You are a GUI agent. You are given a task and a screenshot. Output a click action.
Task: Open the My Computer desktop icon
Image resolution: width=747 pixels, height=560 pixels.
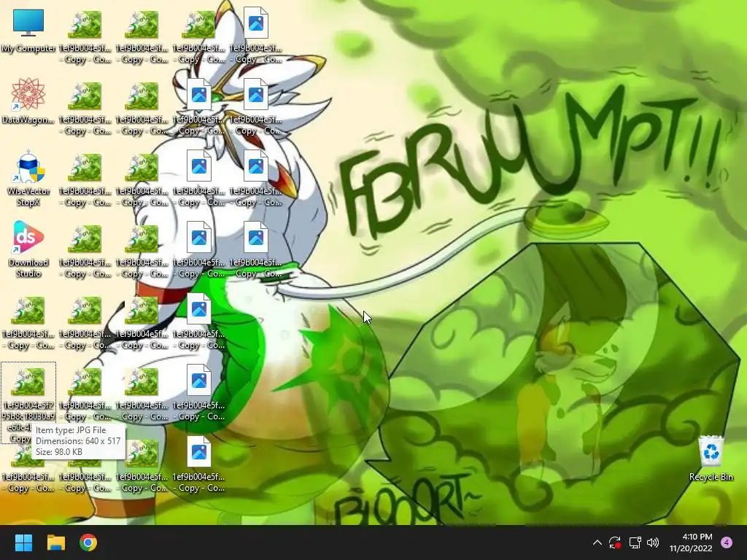coord(28,29)
